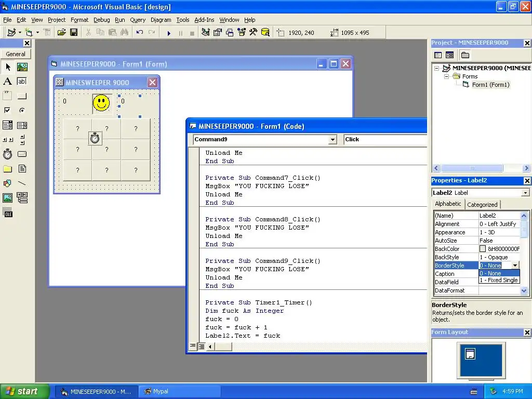Click the Undo toolbar icon
Viewport: 532px width, 399px height.
click(x=139, y=33)
